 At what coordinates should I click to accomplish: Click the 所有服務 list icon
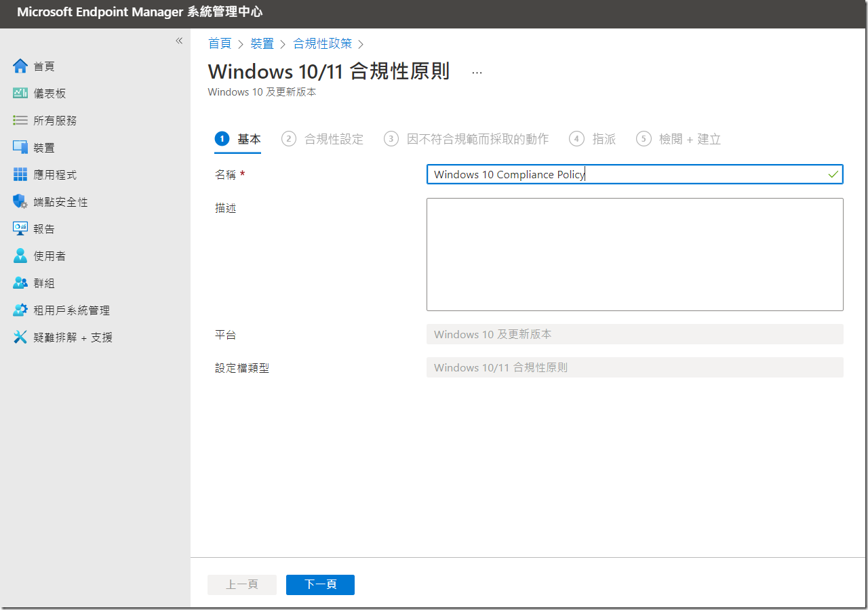click(20, 121)
